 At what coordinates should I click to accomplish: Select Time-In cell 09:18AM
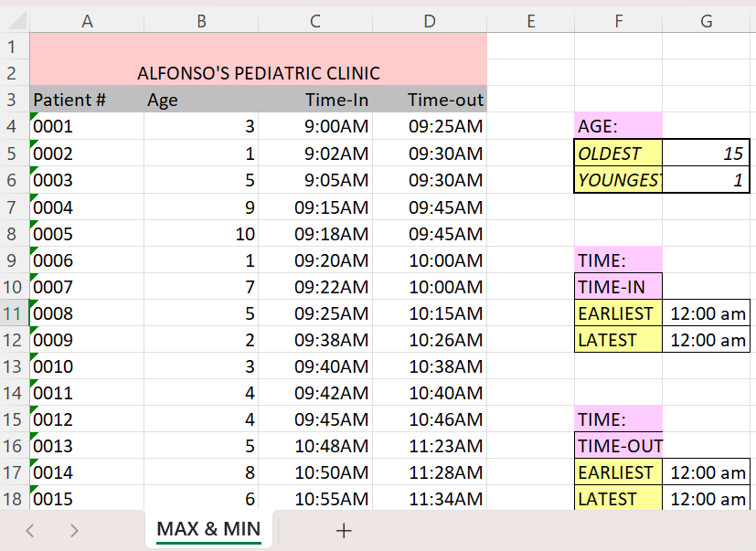coord(315,234)
